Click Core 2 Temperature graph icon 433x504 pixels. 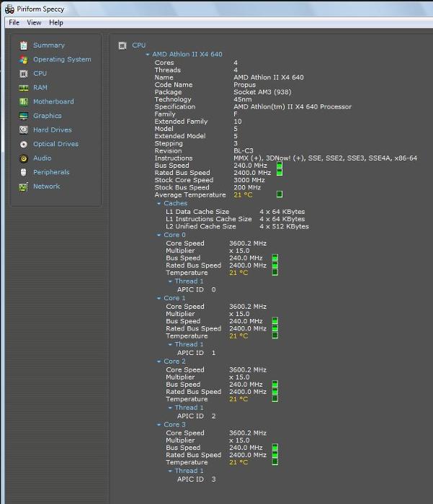click(275, 399)
